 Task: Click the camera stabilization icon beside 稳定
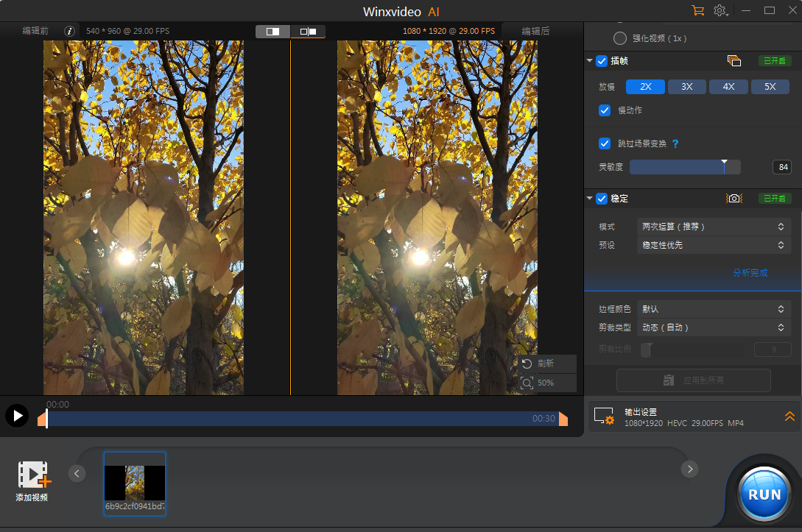pyautogui.click(x=733, y=198)
